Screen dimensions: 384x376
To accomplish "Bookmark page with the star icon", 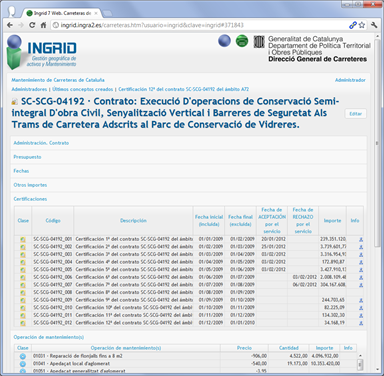I will click(362, 25).
